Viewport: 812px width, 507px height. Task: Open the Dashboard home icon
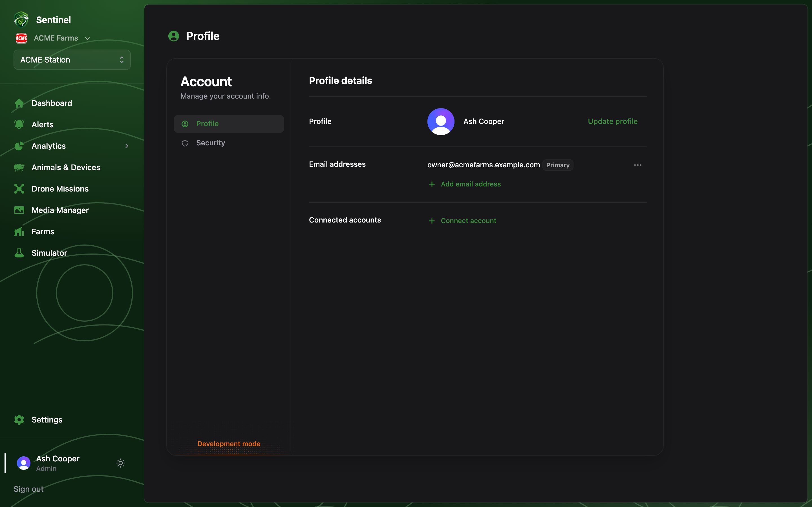pos(19,103)
